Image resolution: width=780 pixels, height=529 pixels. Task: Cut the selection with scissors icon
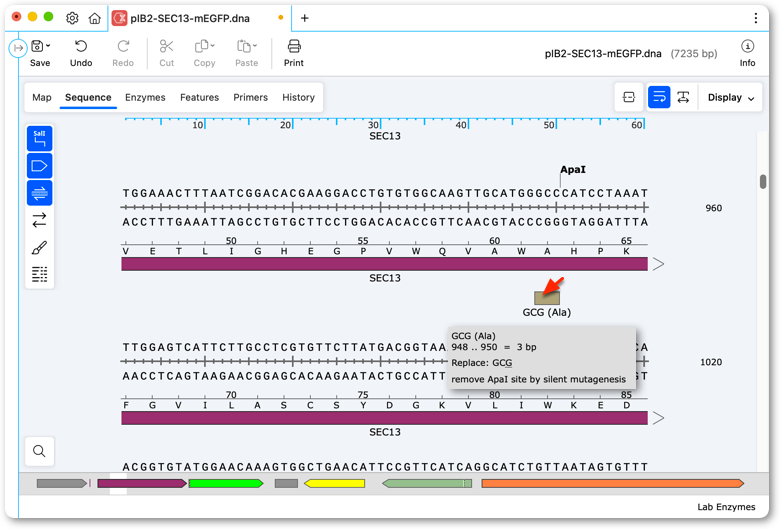(166, 54)
